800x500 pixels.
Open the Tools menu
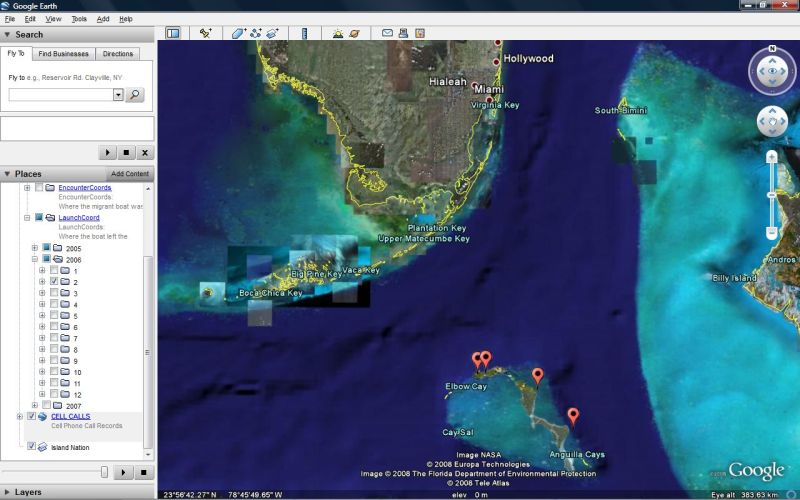79,19
